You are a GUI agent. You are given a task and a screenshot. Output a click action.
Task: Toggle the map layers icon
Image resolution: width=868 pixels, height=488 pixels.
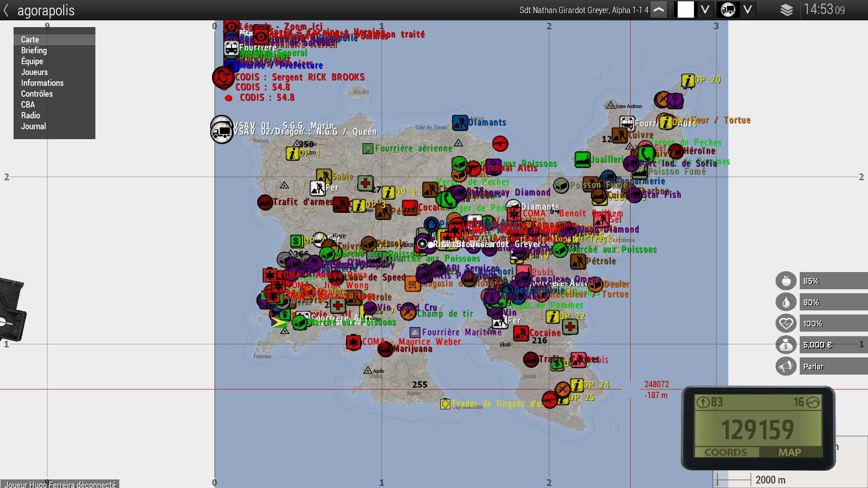coord(787,10)
